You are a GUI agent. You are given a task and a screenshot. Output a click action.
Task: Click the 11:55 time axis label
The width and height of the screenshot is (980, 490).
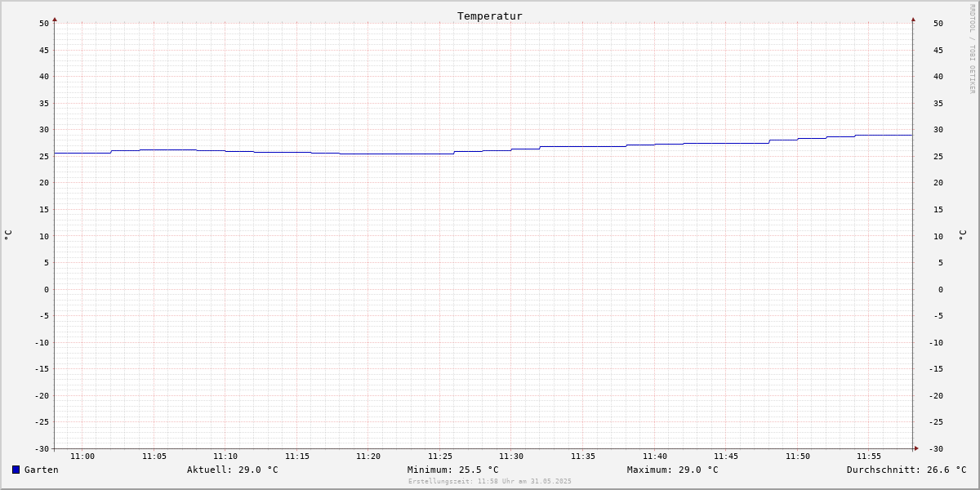[x=869, y=457]
